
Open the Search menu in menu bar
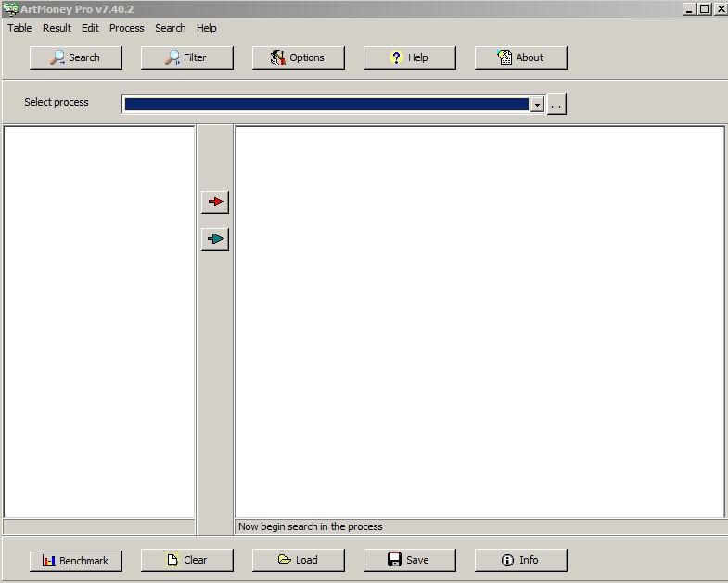pyautogui.click(x=171, y=28)
